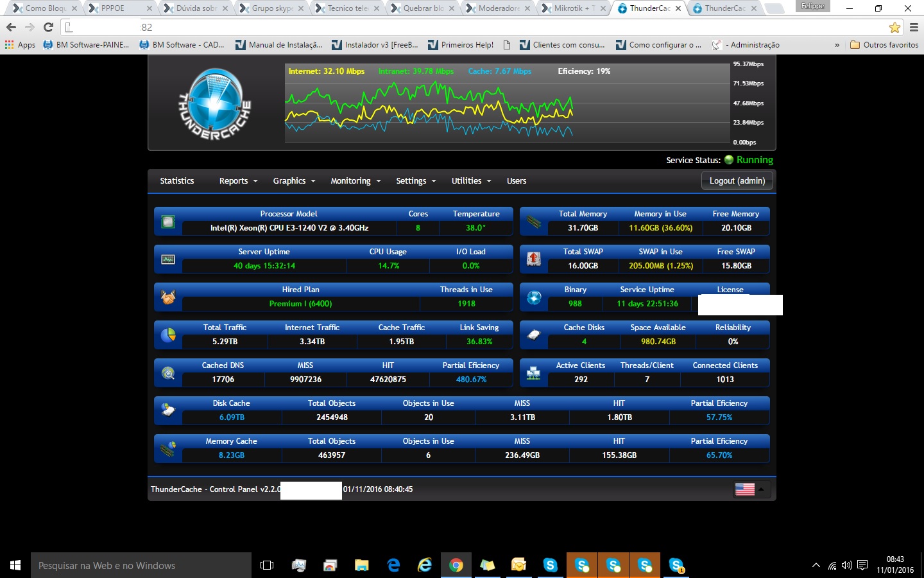Click the Felippe profile button in Chrome
Viewport: 924px width, 578px height.
(x=812, y=6)
